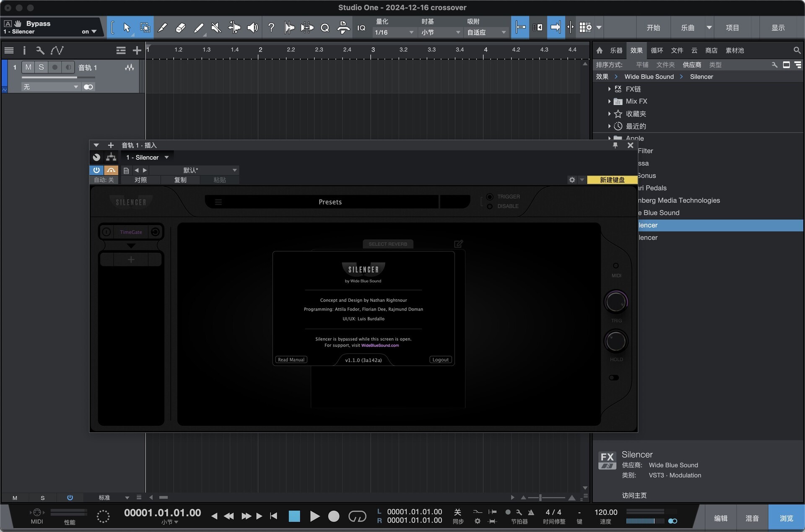
Task: Open the plugin settings gear icon
Action: (572, 180)
